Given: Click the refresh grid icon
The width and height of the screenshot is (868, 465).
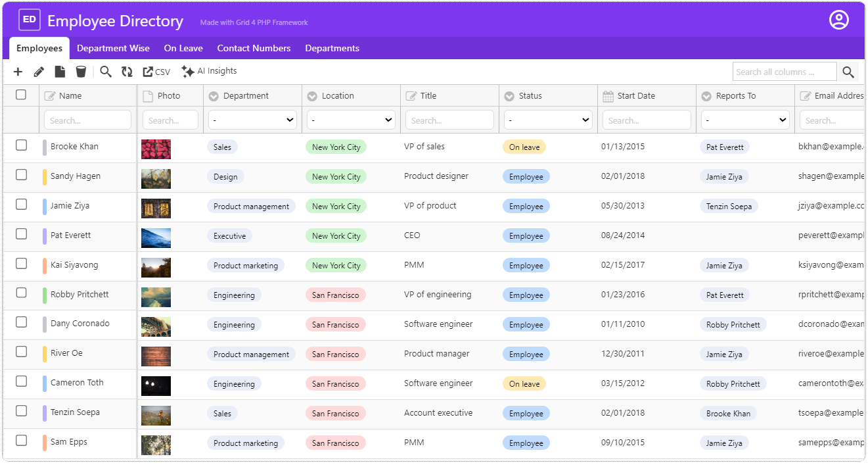Looking at the screenshot, I should [x=127, y=72].
